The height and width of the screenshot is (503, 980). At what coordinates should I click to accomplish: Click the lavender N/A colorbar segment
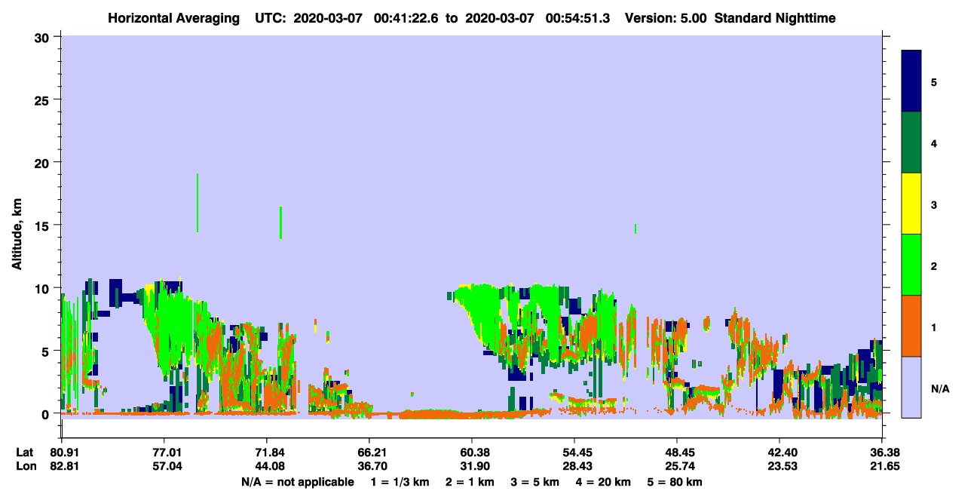pos(911,387)
